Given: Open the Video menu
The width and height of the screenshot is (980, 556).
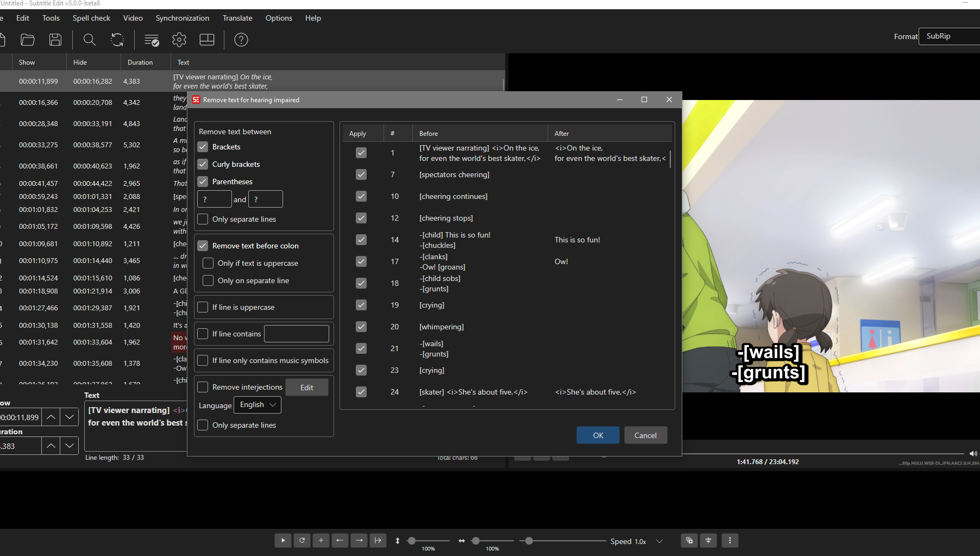Looking at the screenshot, I should [x=133, y=18].
